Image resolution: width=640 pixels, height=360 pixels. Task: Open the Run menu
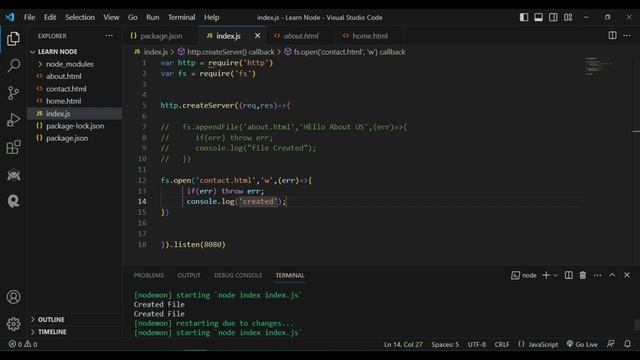(153, 17)
